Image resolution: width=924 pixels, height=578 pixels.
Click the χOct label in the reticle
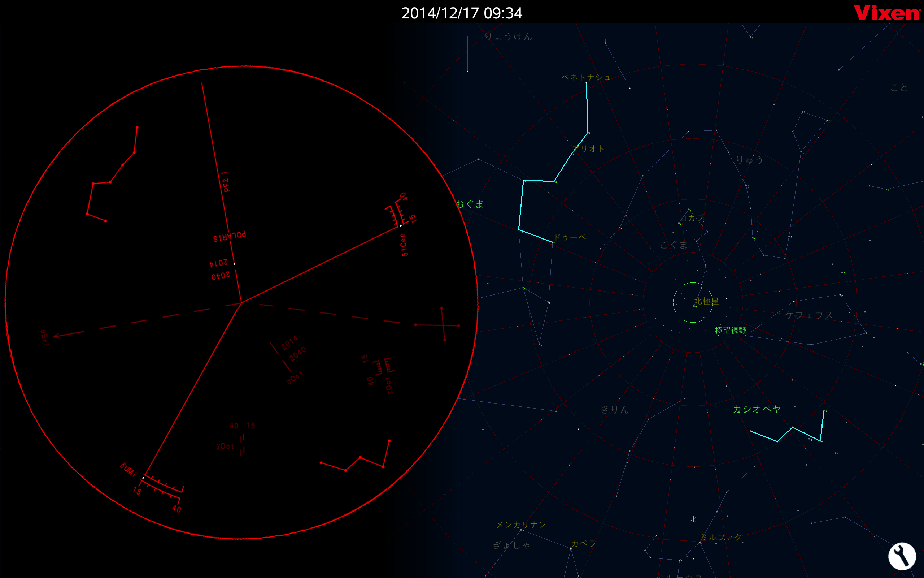pos(225,446)
